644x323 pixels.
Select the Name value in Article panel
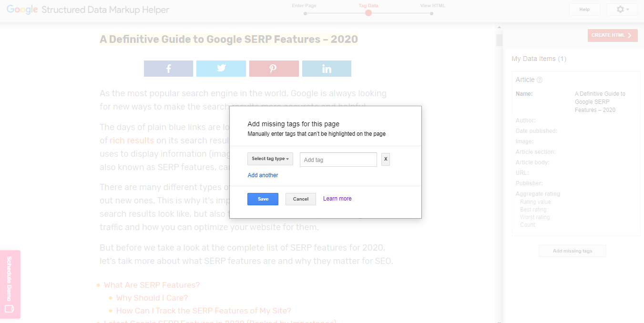click(x=600, y=102)
